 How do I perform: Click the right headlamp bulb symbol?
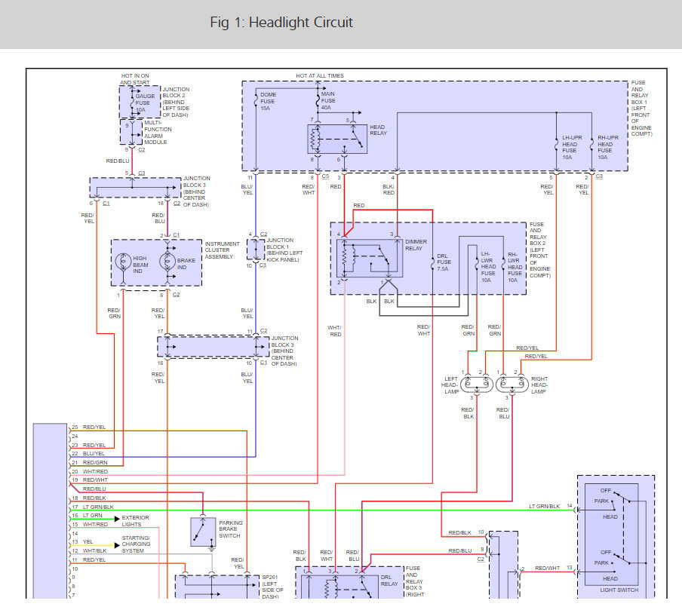512,384
